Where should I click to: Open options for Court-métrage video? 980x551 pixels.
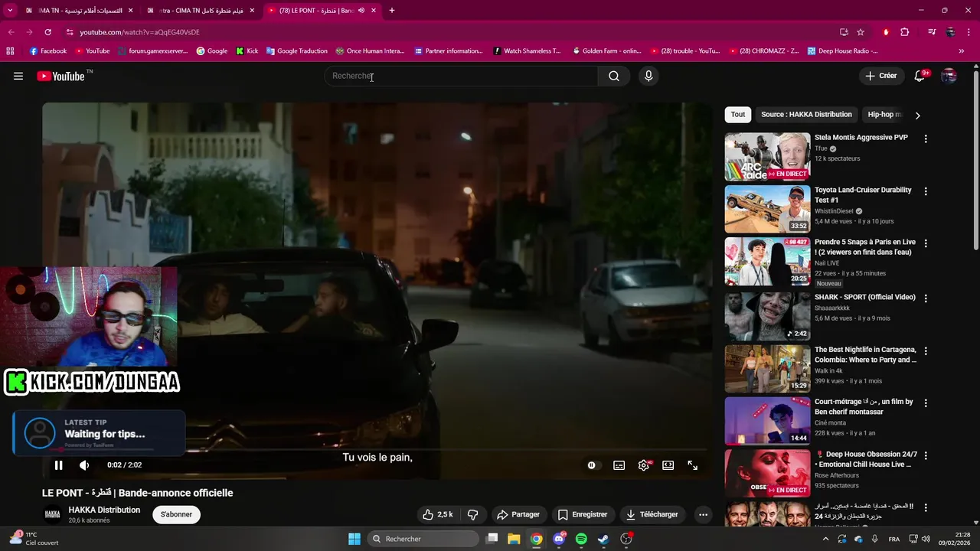coord(926,403)
